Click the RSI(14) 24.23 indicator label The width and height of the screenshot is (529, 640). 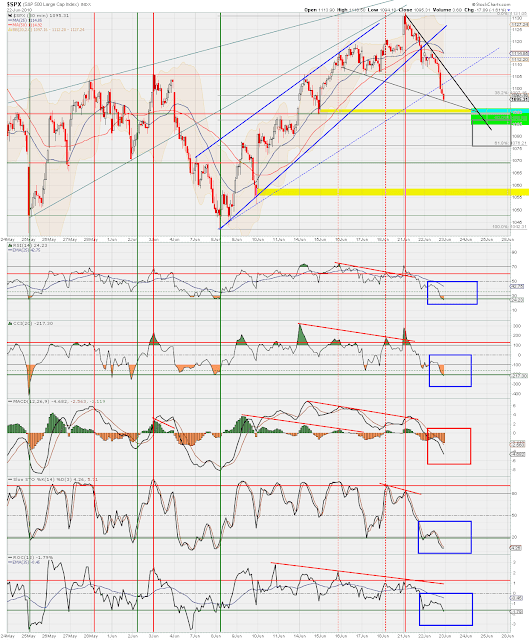31,245
